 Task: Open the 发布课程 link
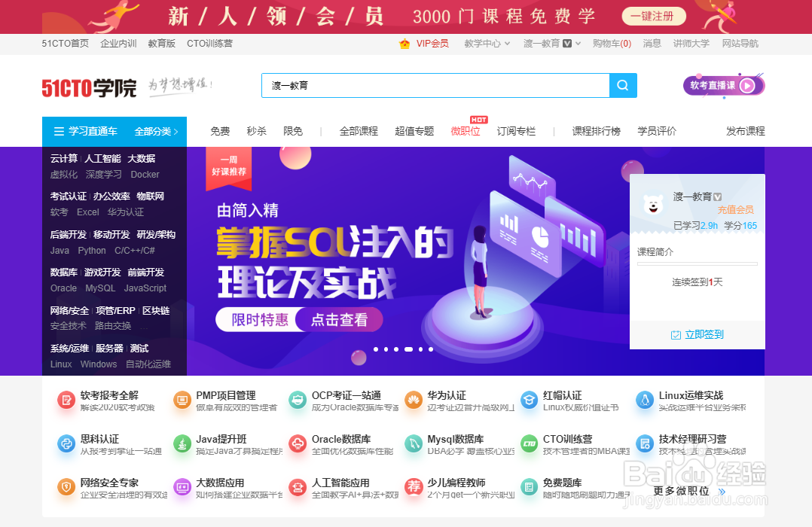[x=745, y=131]
